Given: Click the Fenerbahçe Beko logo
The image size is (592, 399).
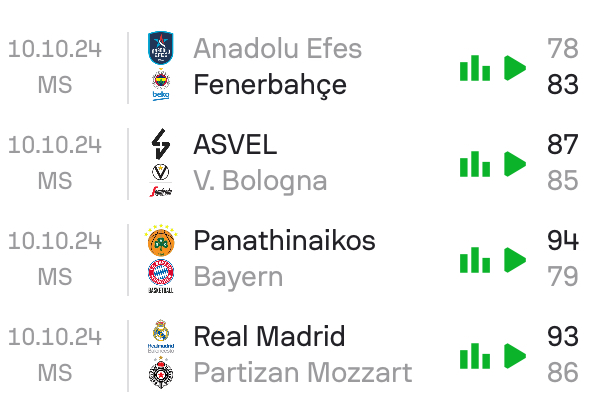Looking at the screenshot, I should click(160, 85).
